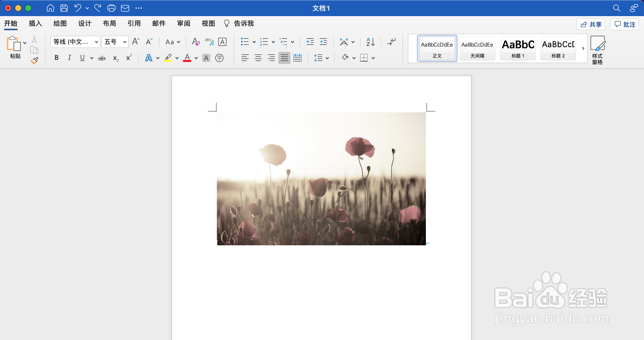Viewport: 644px width, 340px height.
Task: Open the paste options arrow
Action: [x=25, y=43]
